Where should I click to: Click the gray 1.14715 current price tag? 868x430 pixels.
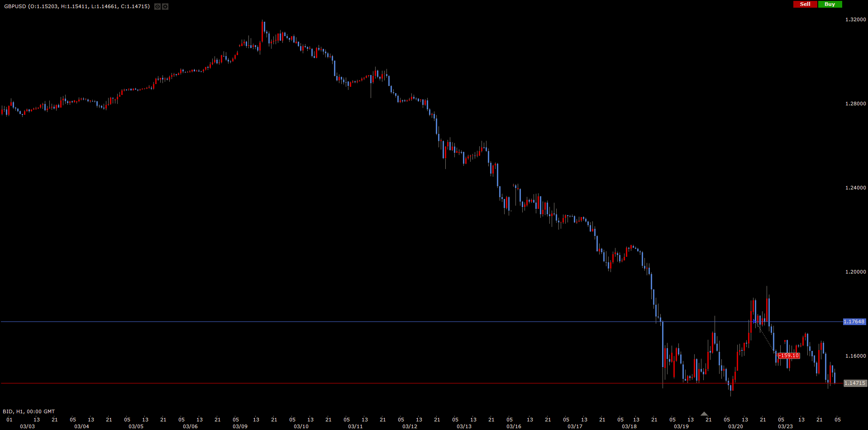click(x=855, y=383)
